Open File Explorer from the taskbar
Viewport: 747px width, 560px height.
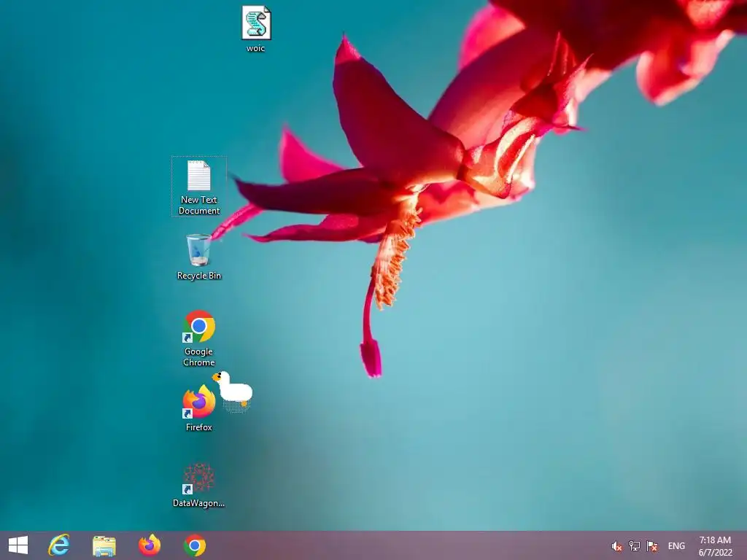(104, 545)
